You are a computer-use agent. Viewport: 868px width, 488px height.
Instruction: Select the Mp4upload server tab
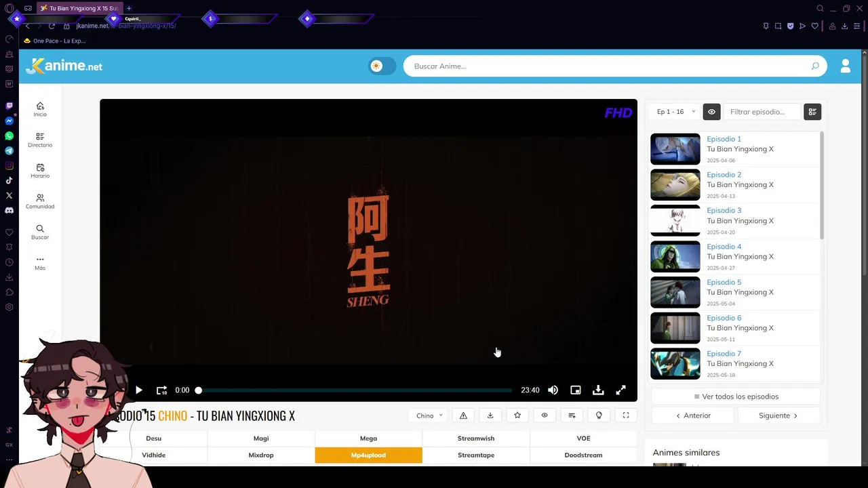point(368,455)
